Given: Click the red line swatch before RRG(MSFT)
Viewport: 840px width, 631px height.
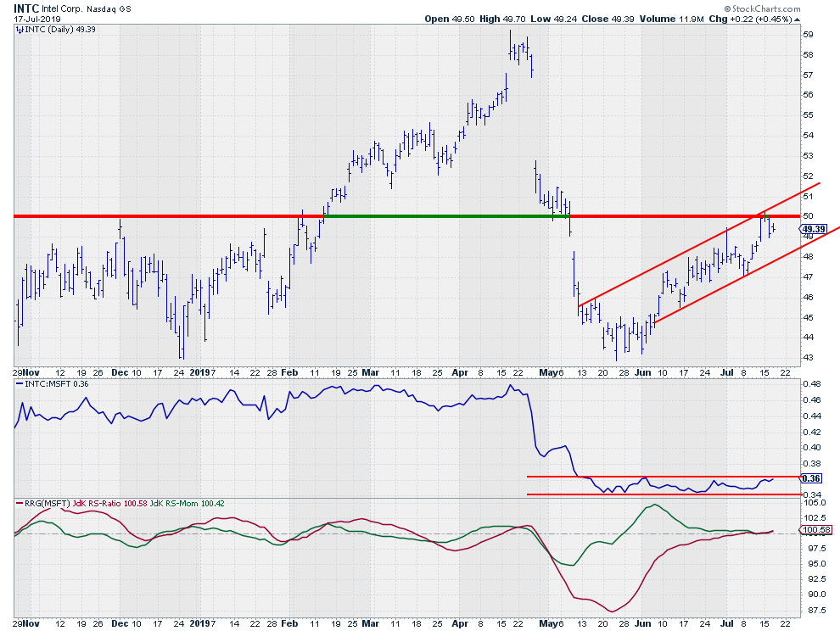Looking at the screenshot, I should click(x=20, y=504).
